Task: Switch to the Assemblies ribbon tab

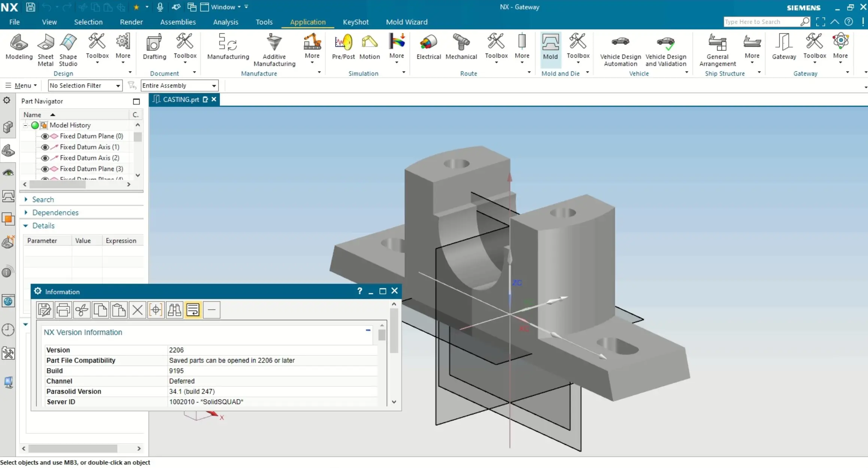Action: [178, 22]
